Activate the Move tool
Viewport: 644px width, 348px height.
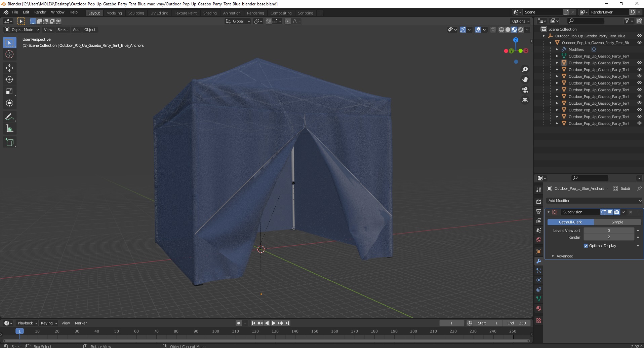9,68
